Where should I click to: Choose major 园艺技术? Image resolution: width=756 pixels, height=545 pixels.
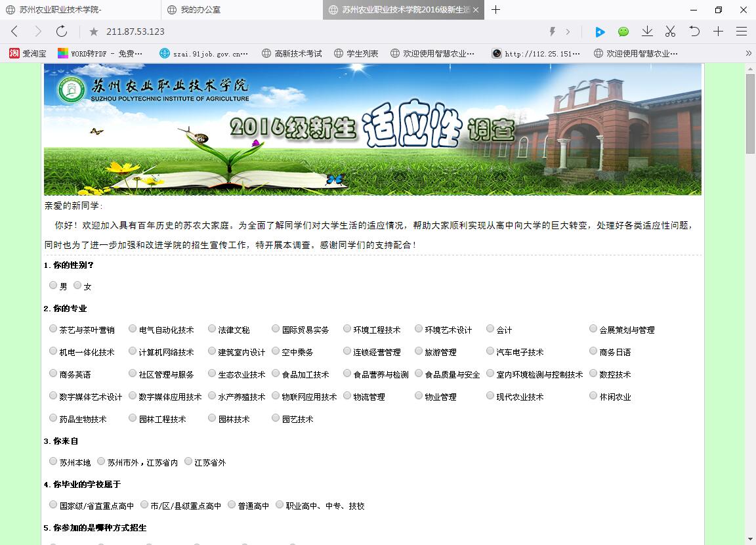pos(276,418)
